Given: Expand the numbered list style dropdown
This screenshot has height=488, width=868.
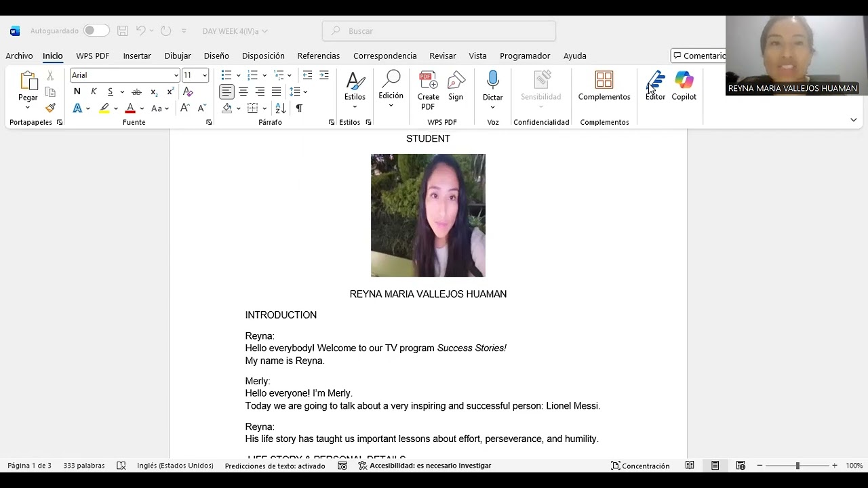Looking at the screenshot, I should pos(264,75).
